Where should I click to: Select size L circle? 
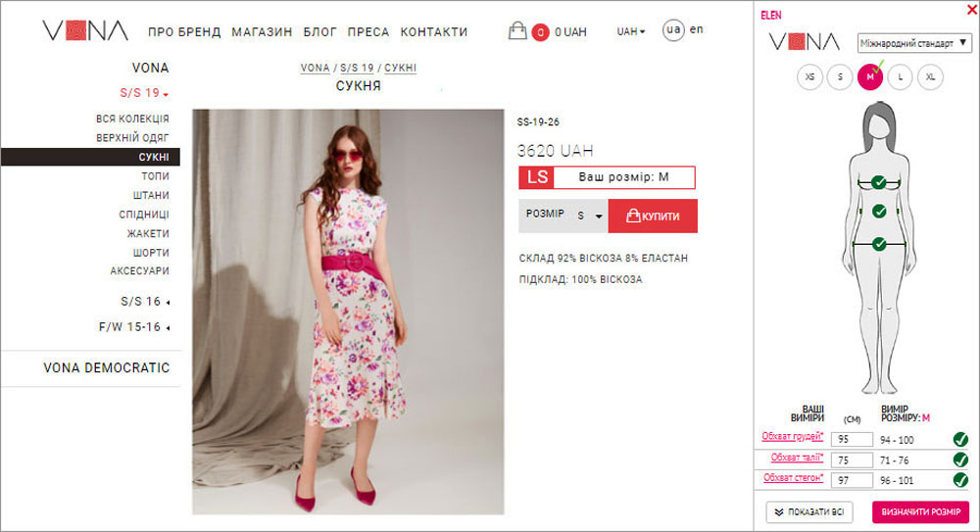pos(900,76)
